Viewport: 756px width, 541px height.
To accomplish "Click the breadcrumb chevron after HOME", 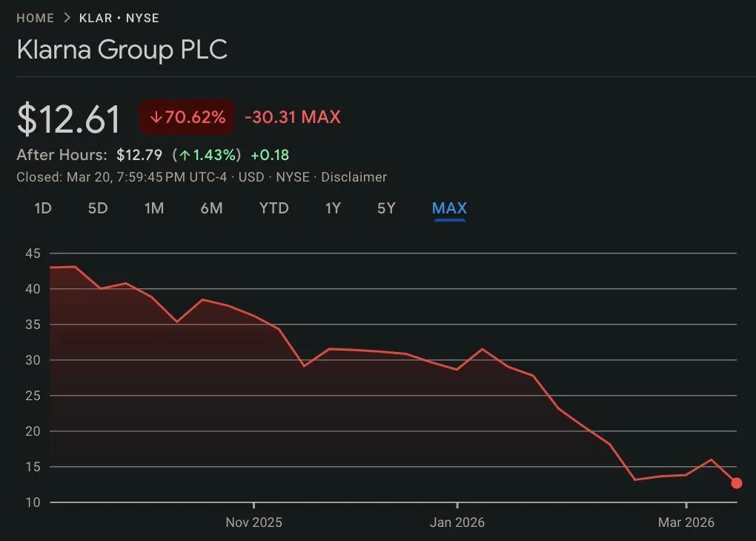I will click(66, 18).
